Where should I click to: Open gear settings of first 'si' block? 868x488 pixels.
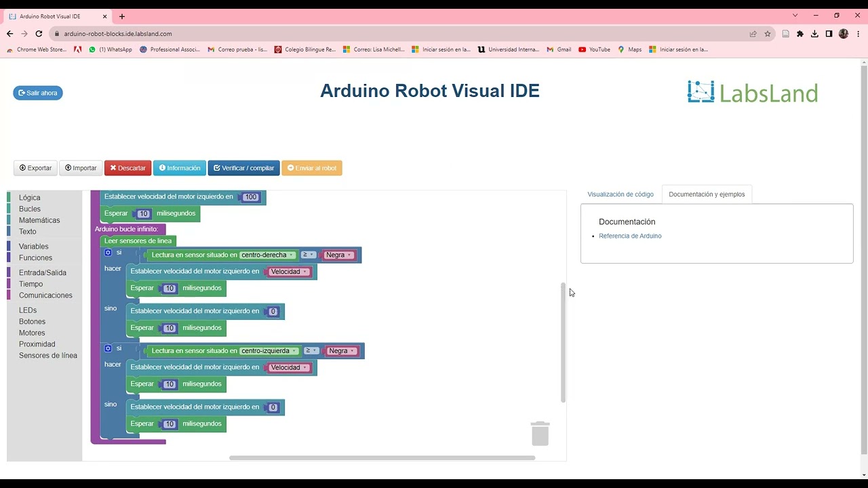108,252
